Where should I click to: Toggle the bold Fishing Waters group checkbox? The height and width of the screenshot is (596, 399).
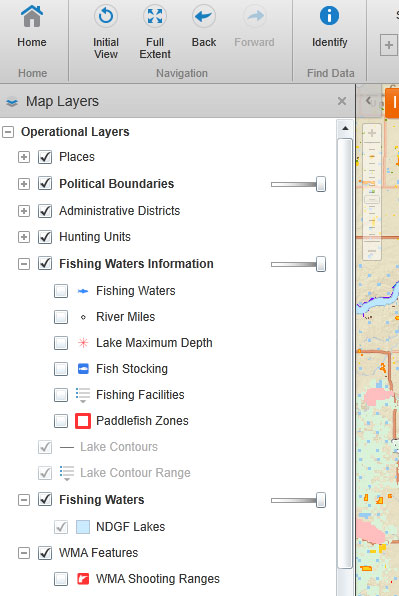pos(45,500)
